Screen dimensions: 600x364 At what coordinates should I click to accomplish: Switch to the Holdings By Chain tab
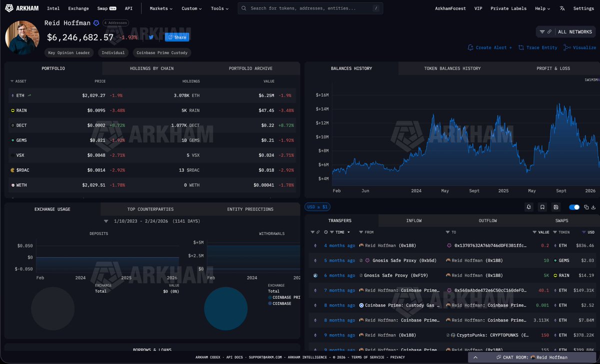pyautogui.click(x=151, y=68)
